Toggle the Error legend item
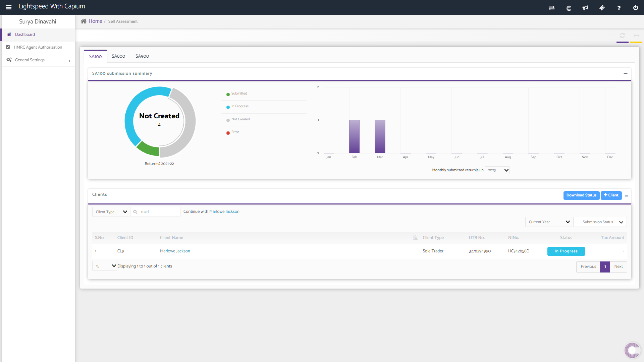 click(x=235, y=132)
